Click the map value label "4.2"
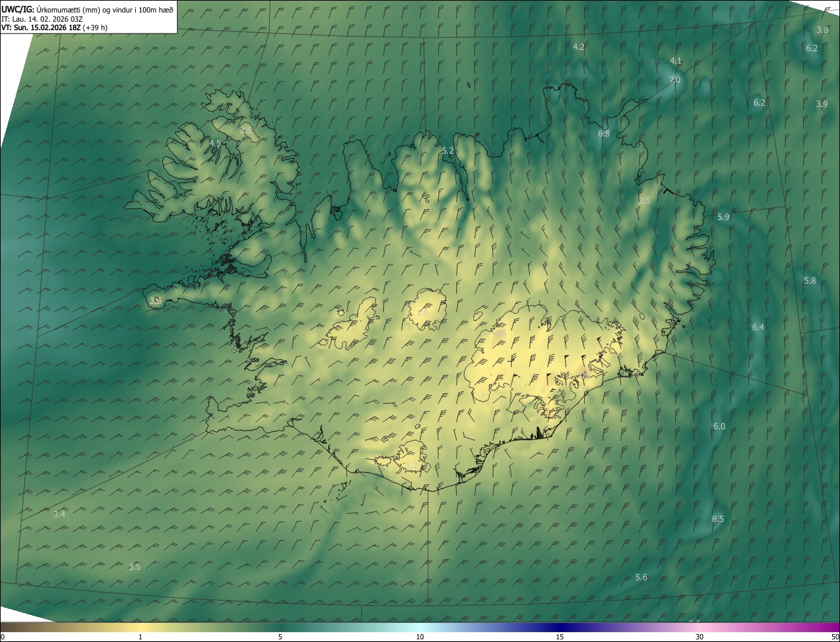 click(x=579, y=47)
